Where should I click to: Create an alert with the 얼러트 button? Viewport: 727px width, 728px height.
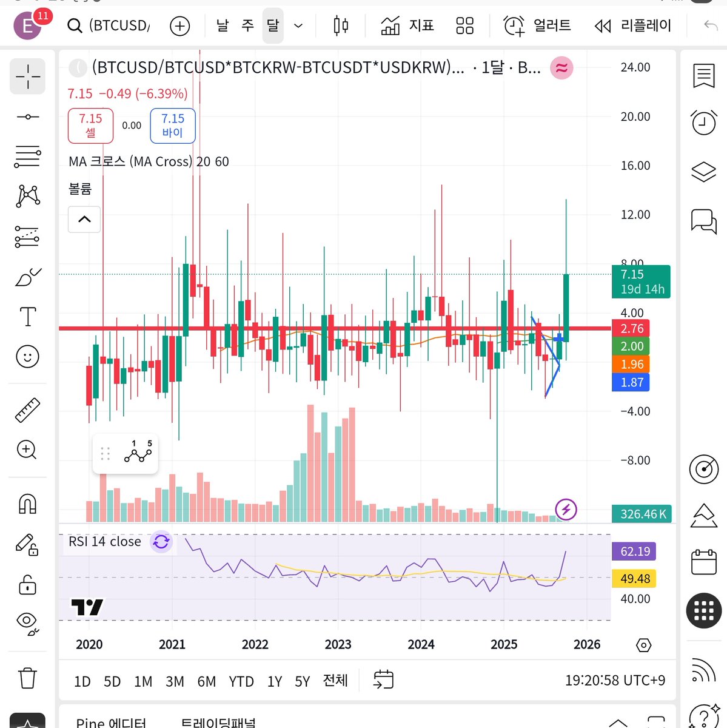[x=537, y=25]
